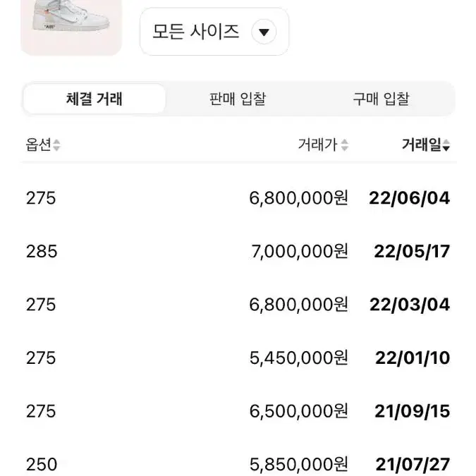Image resolution: width=476 pixels, height=476 pixels.
Task: Select the 22/03/04 trade row
Action: [x=238, y=305]
